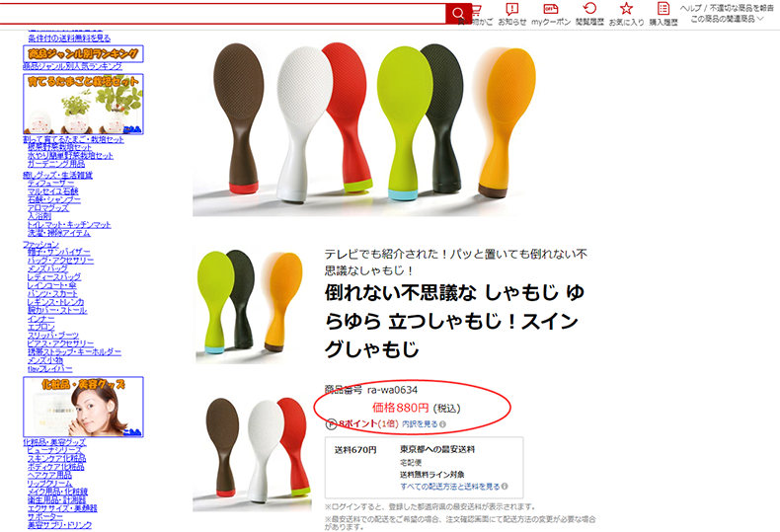Open the レインコート・傘 link
Screen dimensions: 780x532
click(52, 285)
